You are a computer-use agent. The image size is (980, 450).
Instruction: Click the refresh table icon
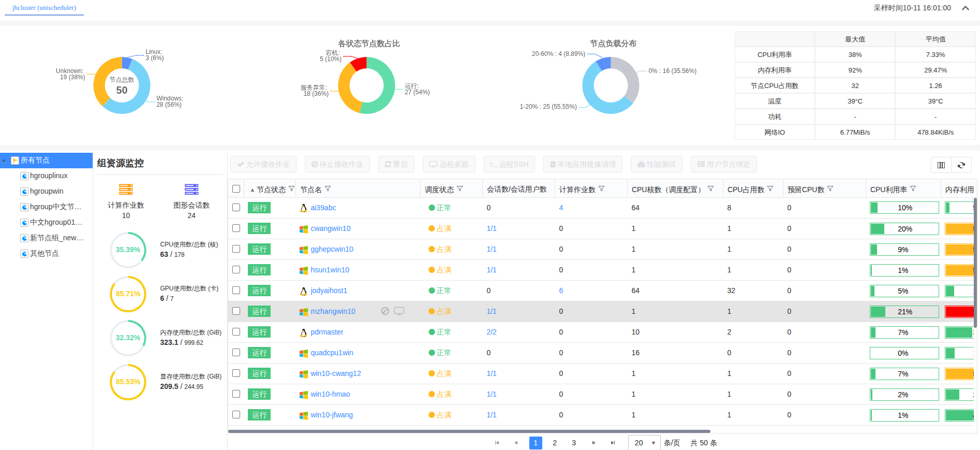pos(961,165)
